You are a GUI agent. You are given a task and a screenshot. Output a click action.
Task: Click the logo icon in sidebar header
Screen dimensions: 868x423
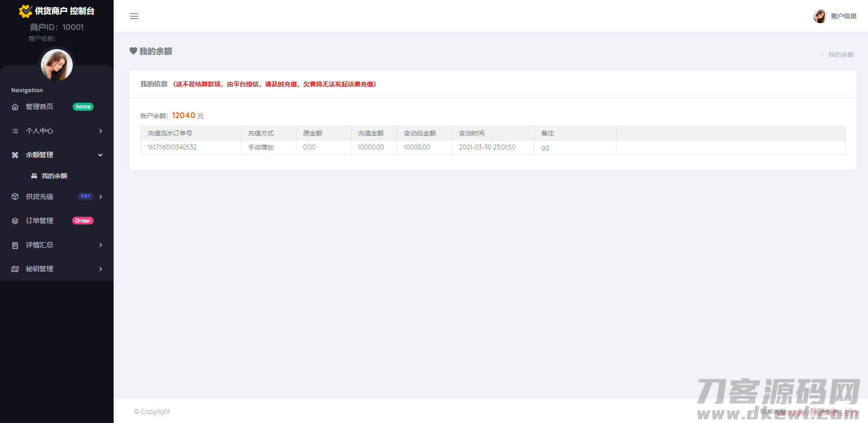25,11
